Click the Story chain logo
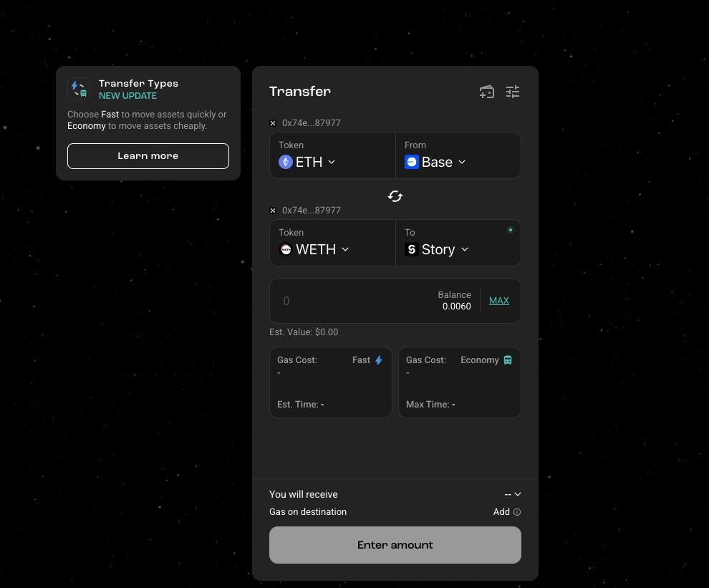Viewport: 709px width, 588px height. (412, 249)
